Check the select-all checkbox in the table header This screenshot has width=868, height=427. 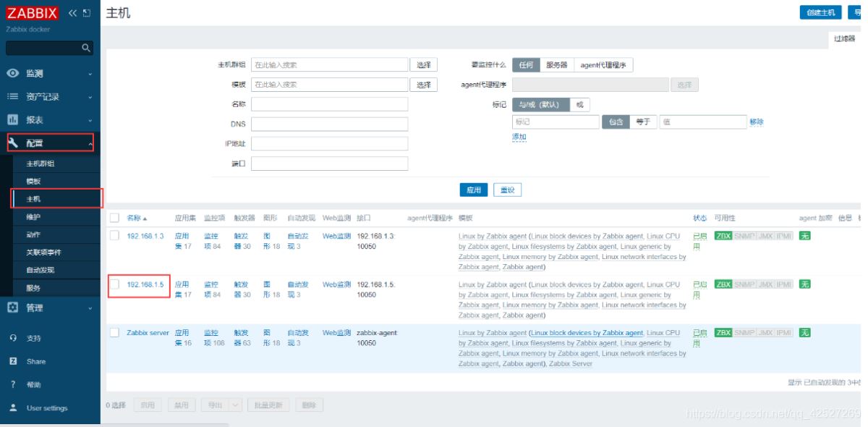coord(114,216)
